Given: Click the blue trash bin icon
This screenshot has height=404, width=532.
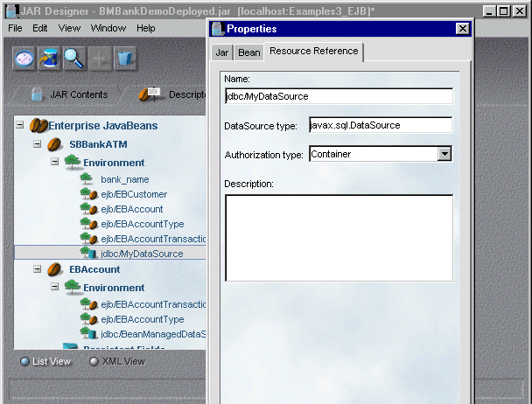Looking at the screenshot, I should coord(125,59).
